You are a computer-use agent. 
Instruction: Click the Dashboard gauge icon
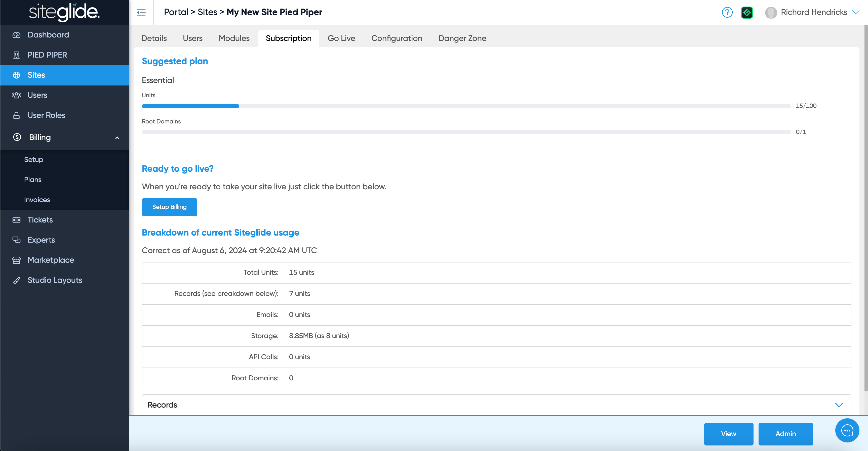tap(17, 35)
